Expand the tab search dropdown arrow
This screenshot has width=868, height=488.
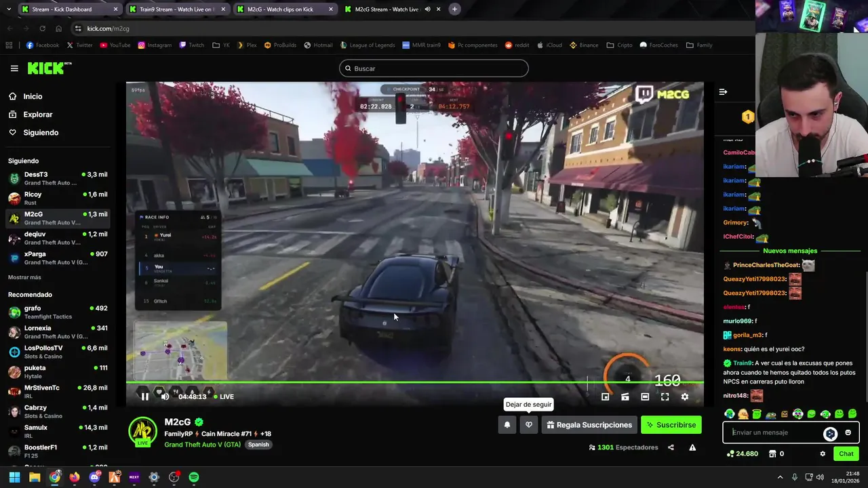pos(9,9)
